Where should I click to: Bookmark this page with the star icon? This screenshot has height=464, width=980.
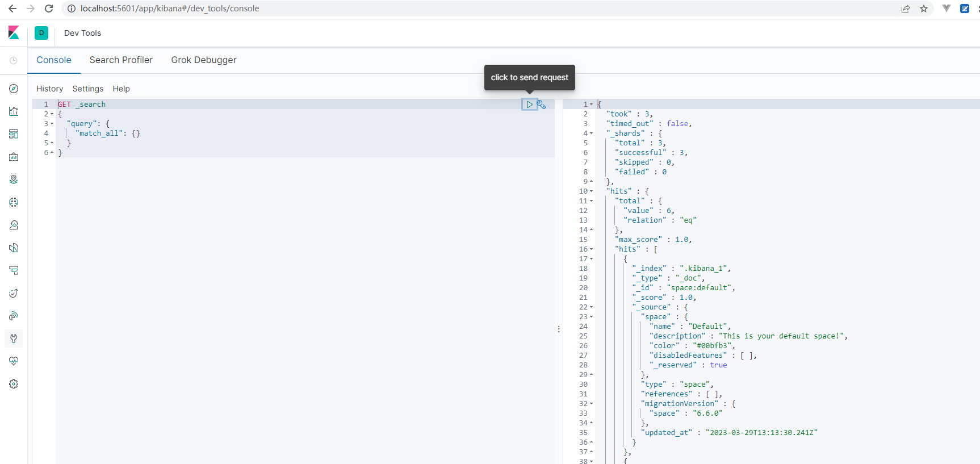[924, 9]
